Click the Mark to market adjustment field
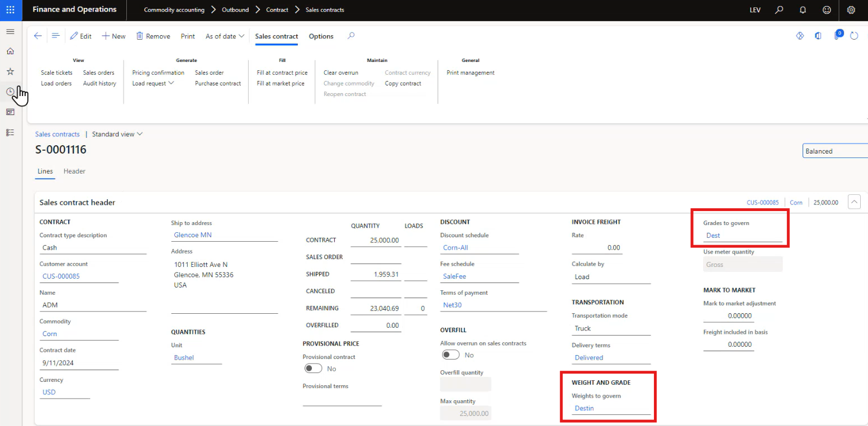This screenshot has height=426, width=868. tap(728, 316)
